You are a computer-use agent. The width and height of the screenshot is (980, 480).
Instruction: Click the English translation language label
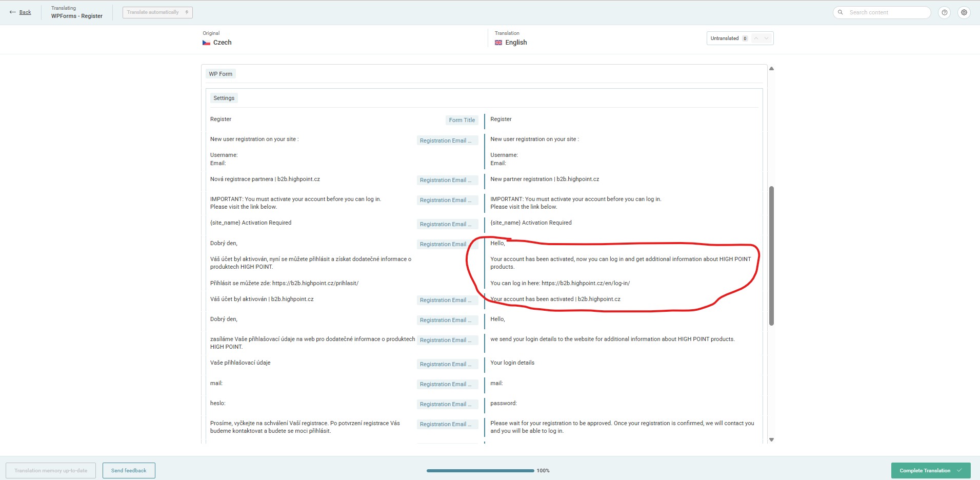click(x=516, y=43)
